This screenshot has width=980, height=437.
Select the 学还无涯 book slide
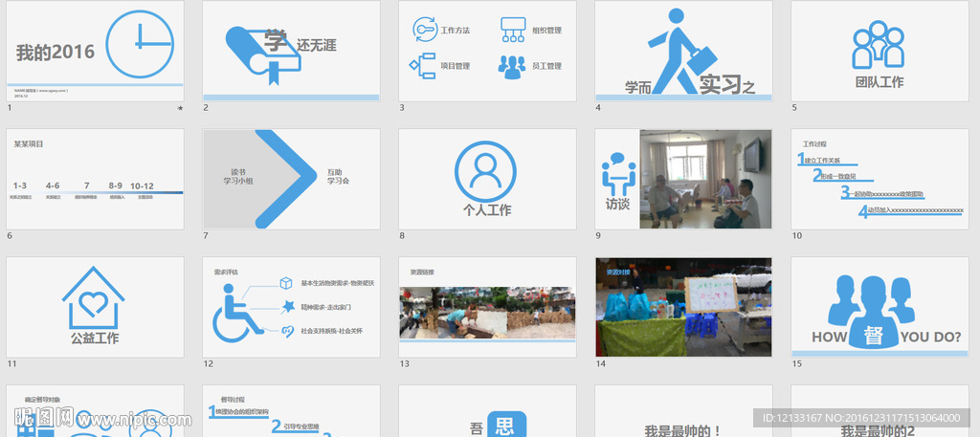coord(291,51)
